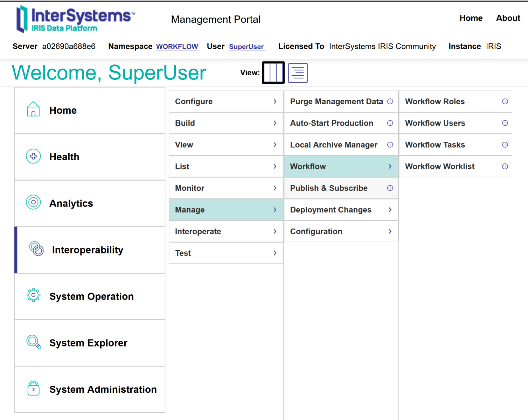
Task: Open the Workflow Worklist entry
Action: (x=440, y=166)
